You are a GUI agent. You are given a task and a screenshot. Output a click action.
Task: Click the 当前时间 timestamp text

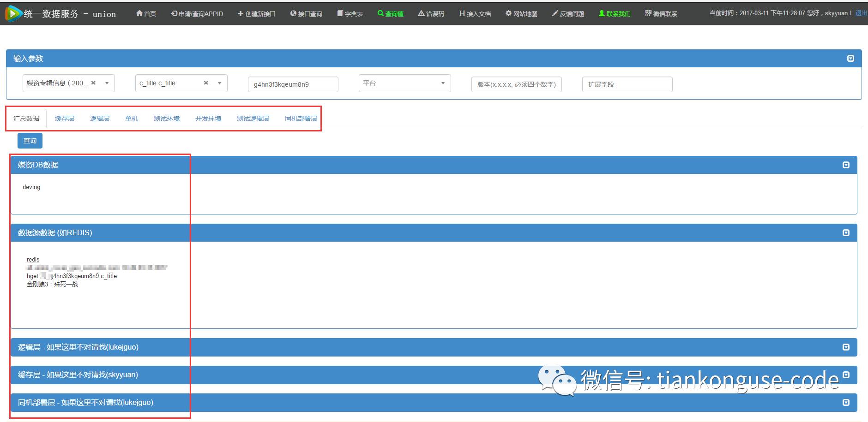coord(757,13)
